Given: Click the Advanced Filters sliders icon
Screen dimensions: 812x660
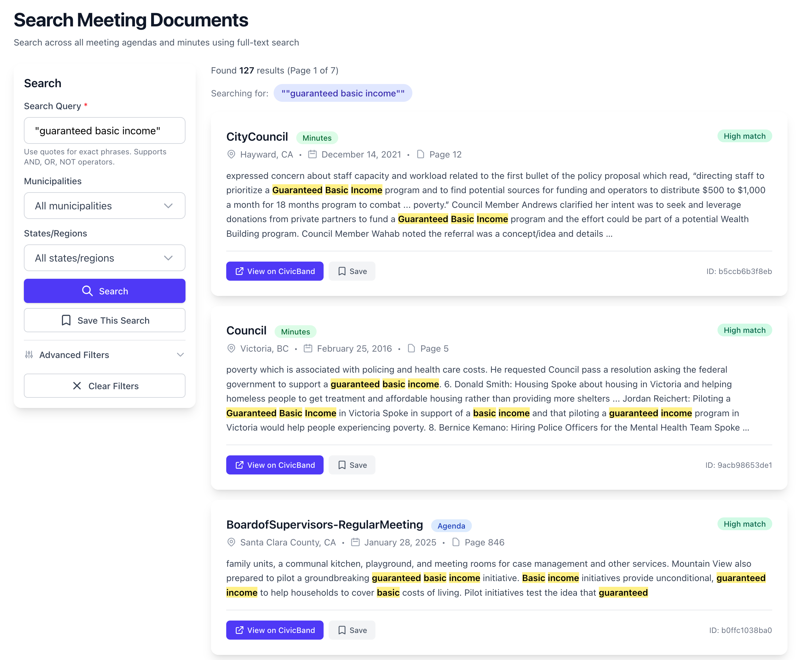Looking at the screenshot, I should pyautogui.click(x=29, y=354).
